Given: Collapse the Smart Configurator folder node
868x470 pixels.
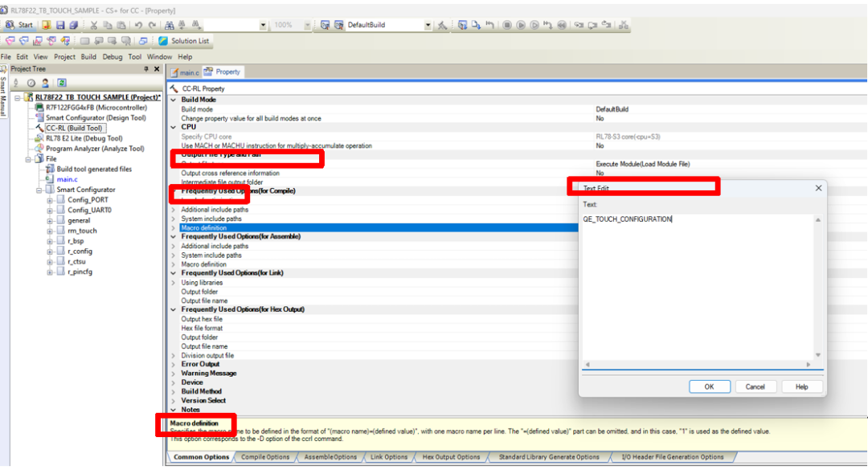Looking at the screenshot, I should pos(38,190).
